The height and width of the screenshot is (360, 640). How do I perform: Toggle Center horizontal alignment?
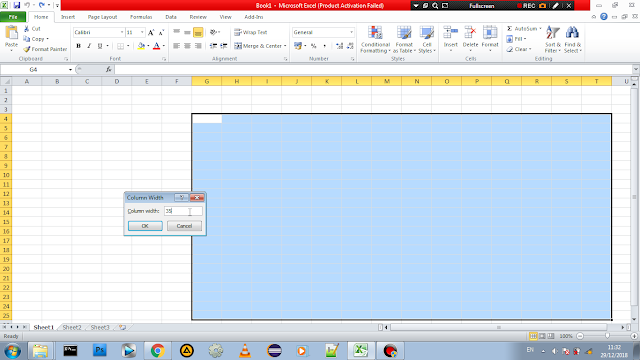pos(187,46)
